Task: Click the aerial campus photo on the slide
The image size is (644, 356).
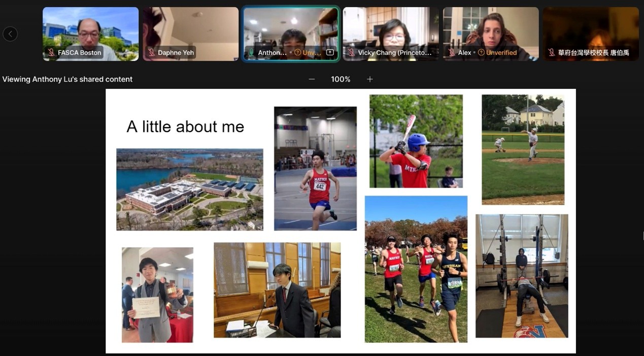Action: pos(190,189)
